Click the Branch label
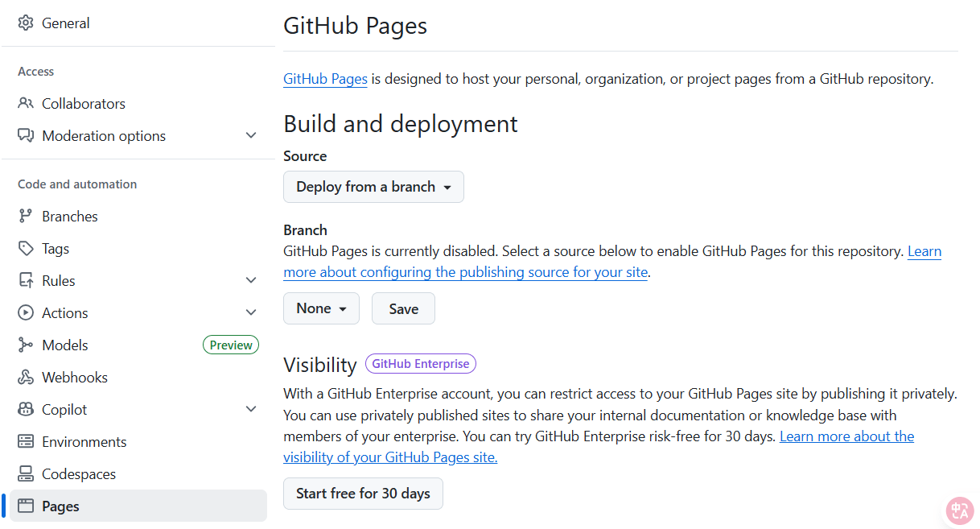The image size is (980, 529). [305, 230]
